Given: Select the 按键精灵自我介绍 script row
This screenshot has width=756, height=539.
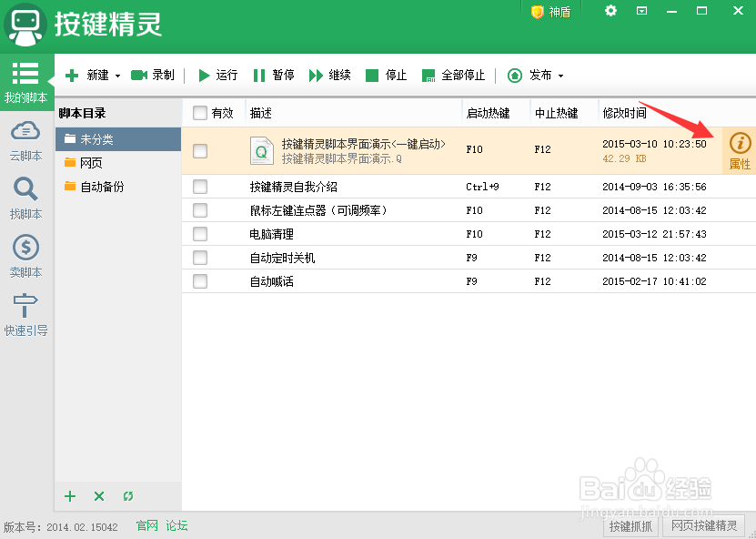Looking at the screenshot, I should click(x=469, y=187).
